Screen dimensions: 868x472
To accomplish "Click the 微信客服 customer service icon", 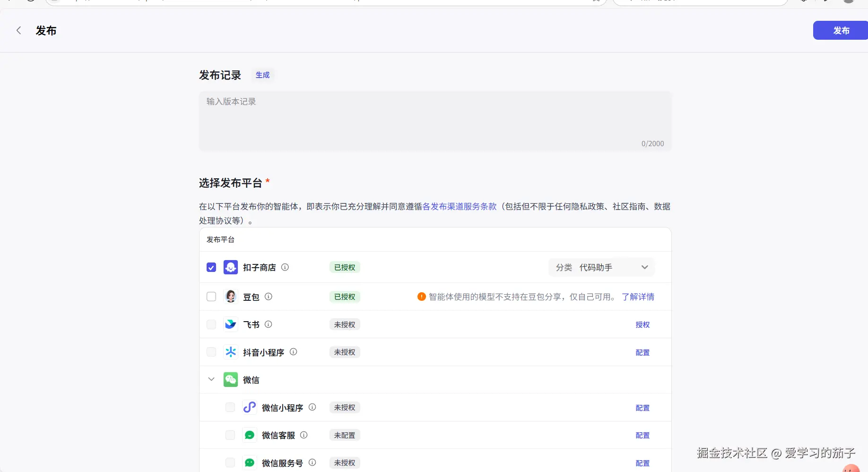I will (x=249, y=435).
